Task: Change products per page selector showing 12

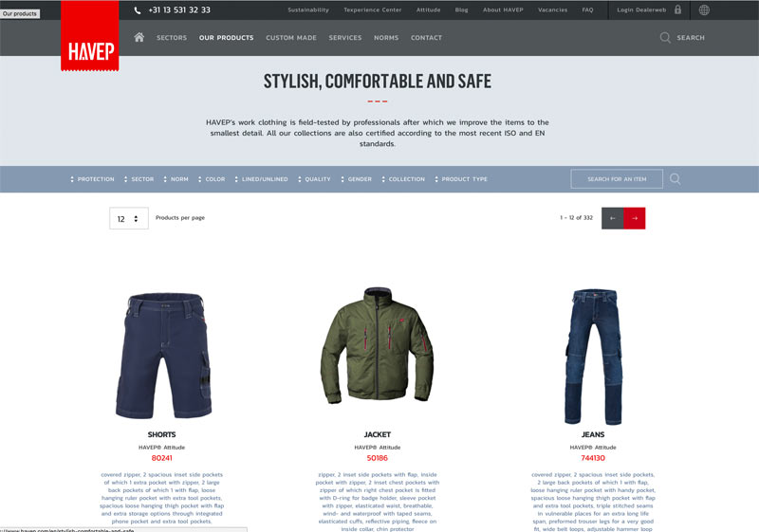Action: 129,219
